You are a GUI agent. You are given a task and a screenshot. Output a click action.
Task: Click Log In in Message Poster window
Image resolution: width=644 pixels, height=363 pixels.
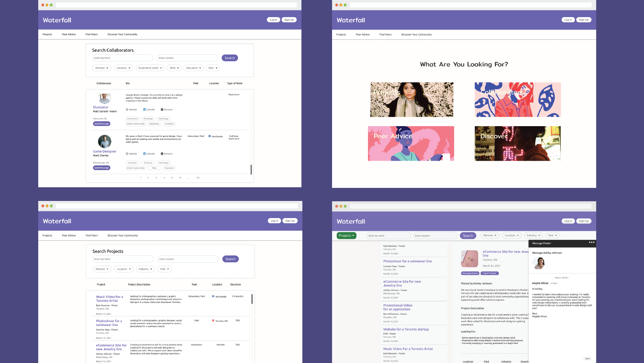coord(568,221)
